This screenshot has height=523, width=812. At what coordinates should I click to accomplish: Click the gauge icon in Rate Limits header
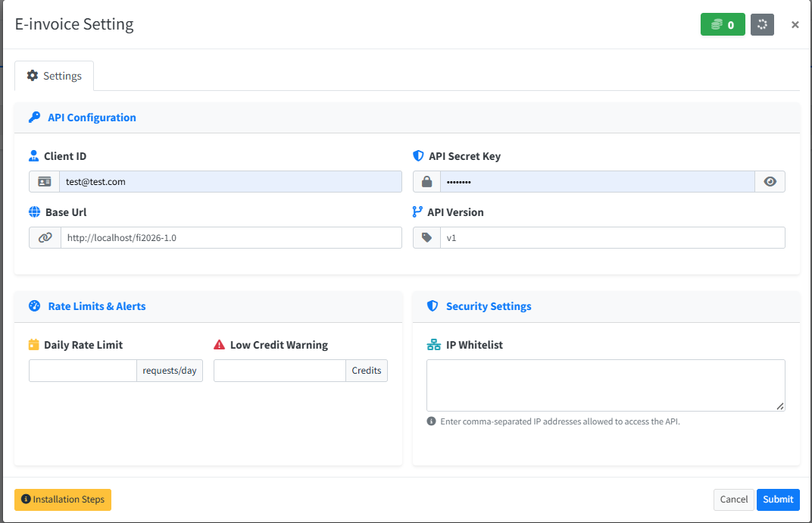coord(35,306)
